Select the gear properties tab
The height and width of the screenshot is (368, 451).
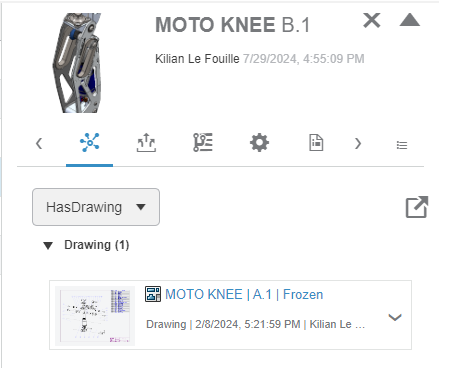259,143
